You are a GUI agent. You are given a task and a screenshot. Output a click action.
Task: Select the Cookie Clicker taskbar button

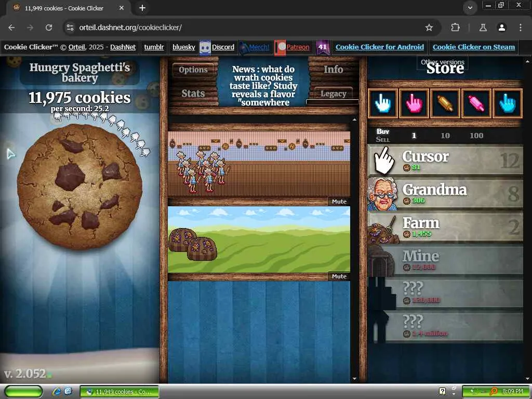coord(119,392)
